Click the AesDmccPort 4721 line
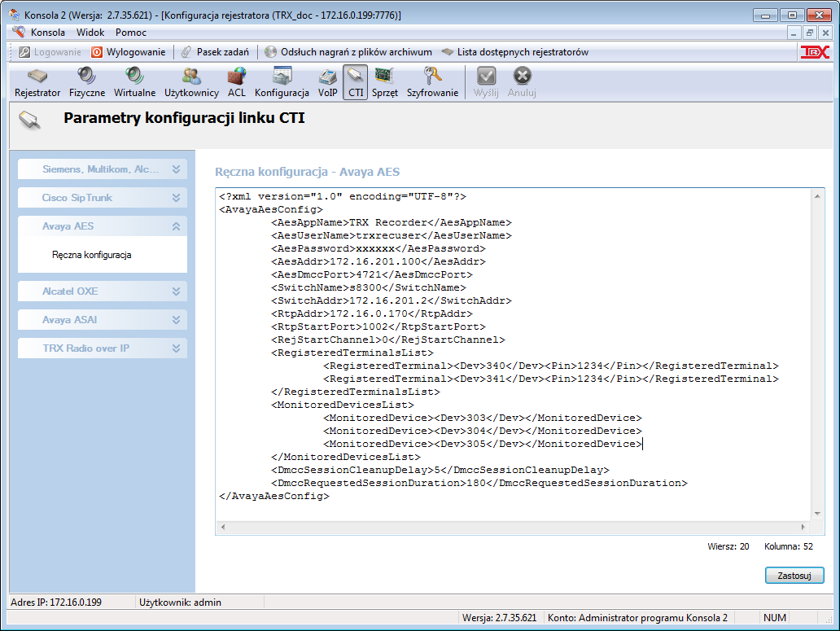The height and width of the screenshot is (631, 840). 372,275
